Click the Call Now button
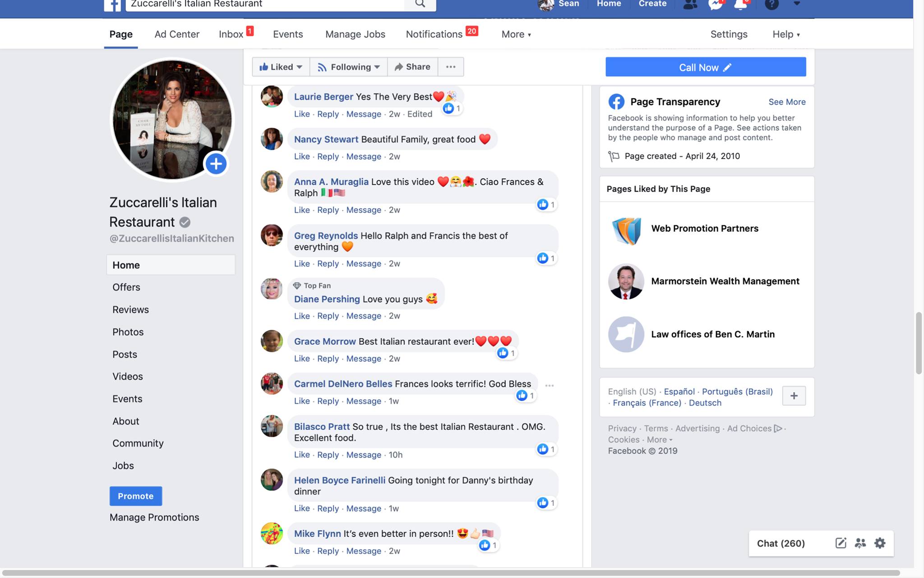This screenshot has width=924, height=578. pyautogui.click(x=706, y=67)
